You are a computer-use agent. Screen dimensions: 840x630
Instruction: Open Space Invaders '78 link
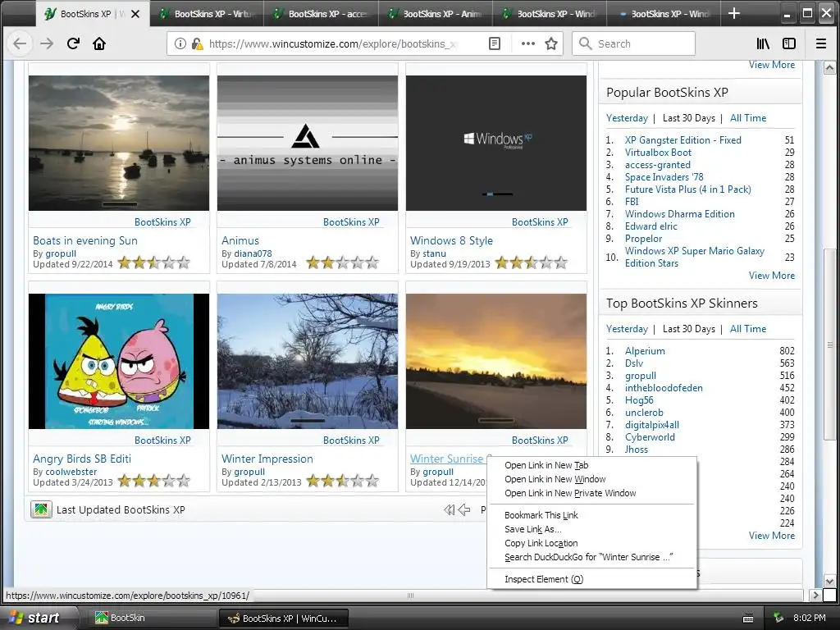tap(664, 177)
